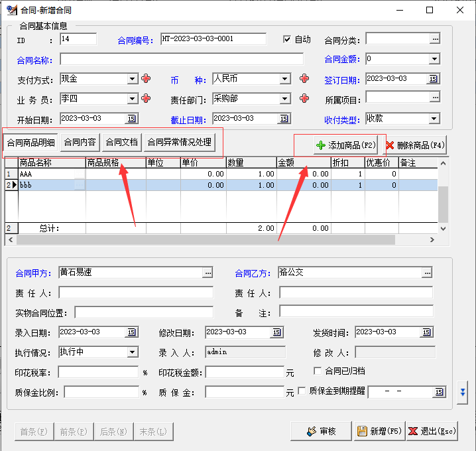The image size is (476, 451).
Task: Open calendar for 截止日期
Action: (x=284, y=119)
